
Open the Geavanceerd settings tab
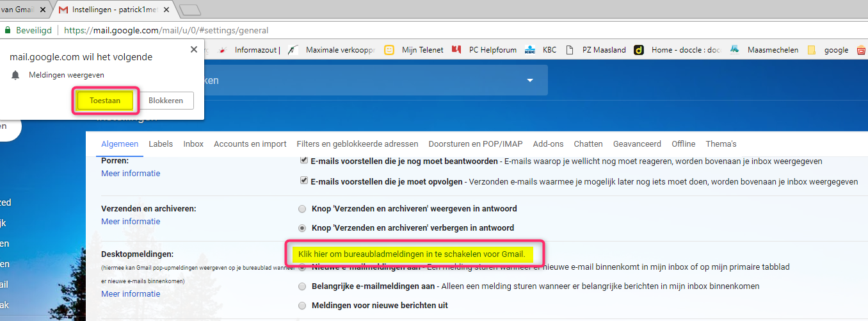pos(637,144)
